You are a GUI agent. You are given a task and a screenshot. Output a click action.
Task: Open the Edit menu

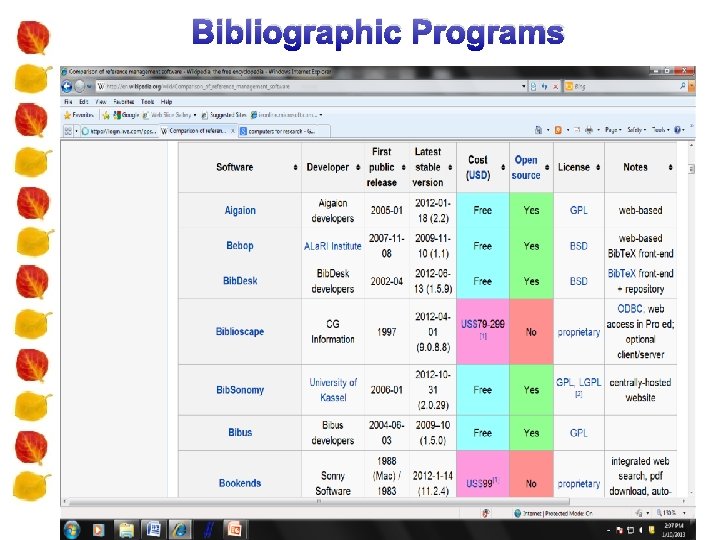[84, 101]
